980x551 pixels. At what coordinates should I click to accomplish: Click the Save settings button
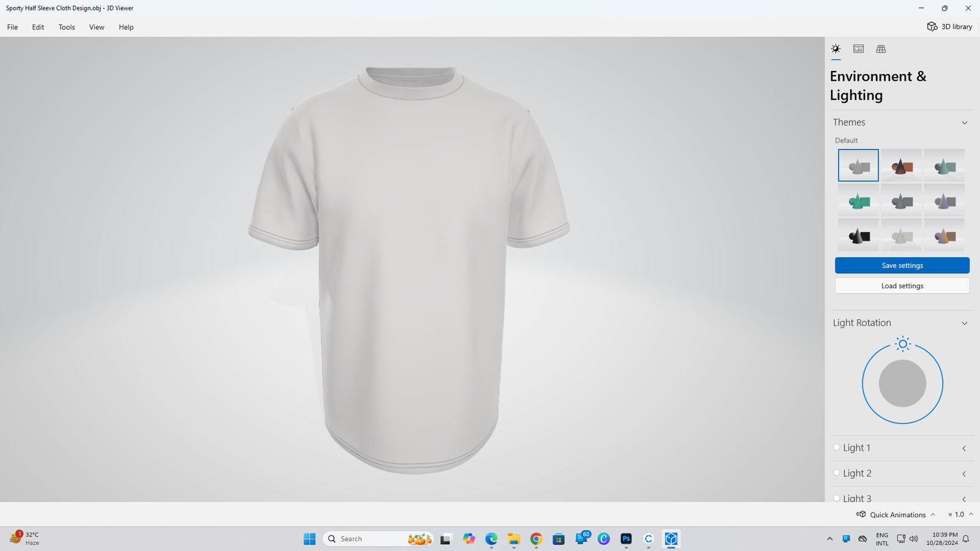point(902,265)
